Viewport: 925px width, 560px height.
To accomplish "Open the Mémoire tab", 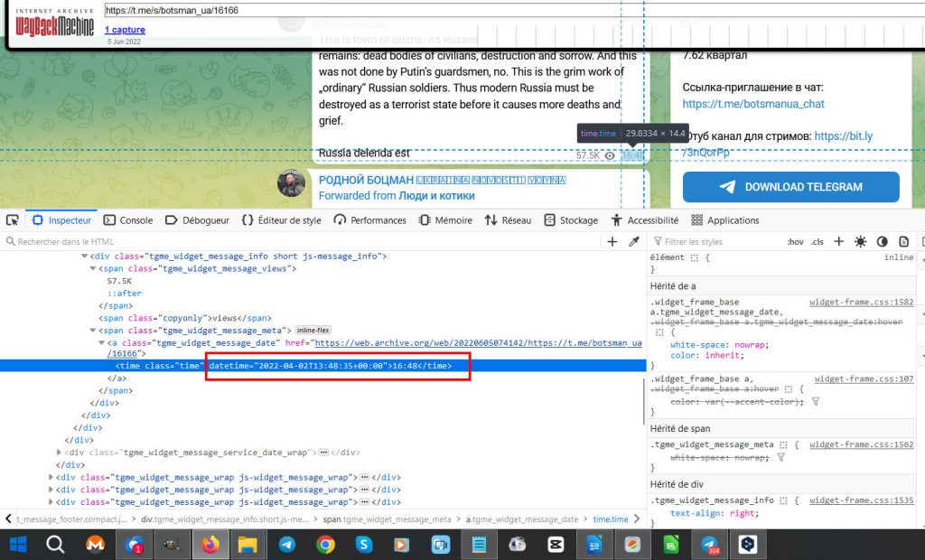I will pyautogui.click(x=445, y=220).
